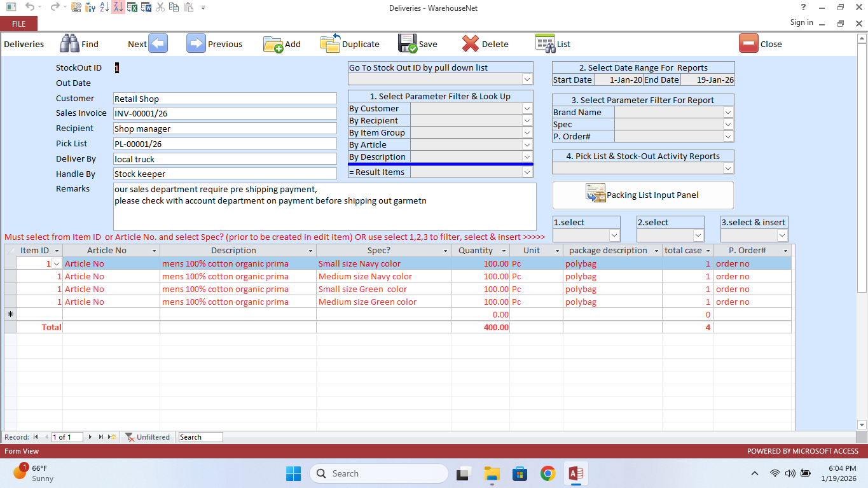868x488 pixels.
Task: Expand Pick List & Stock-Out reports dropdown
Action: point(728,169)
